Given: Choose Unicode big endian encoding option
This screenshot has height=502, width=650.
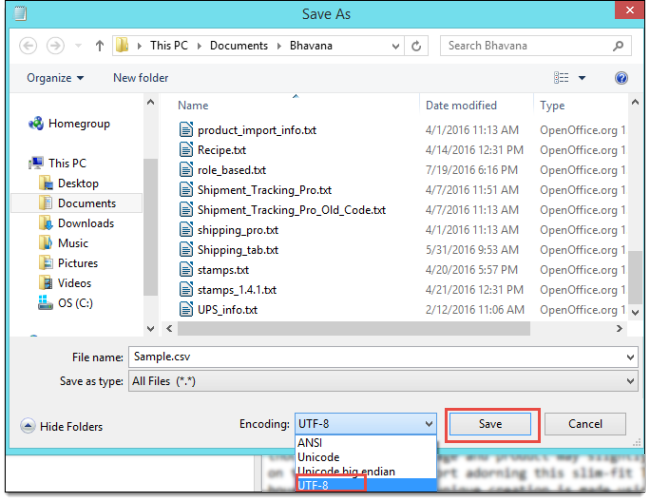Looking at the screenshot, I should 346,471.
